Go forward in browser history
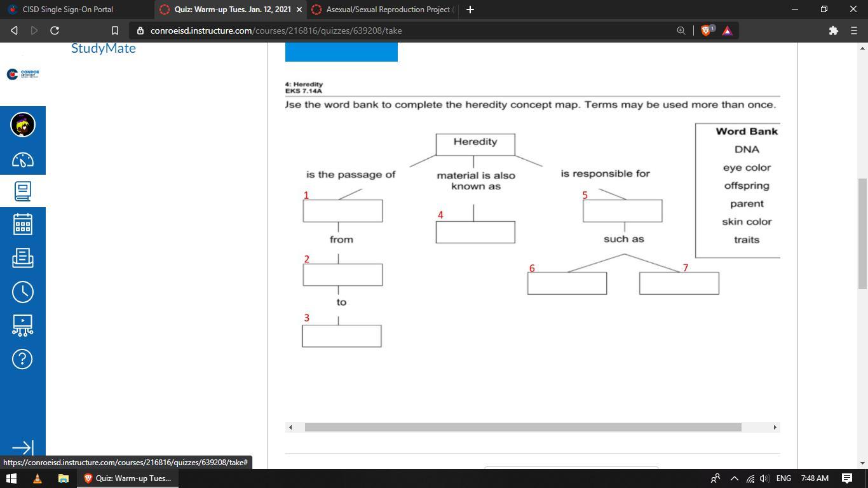 (34, 30)
